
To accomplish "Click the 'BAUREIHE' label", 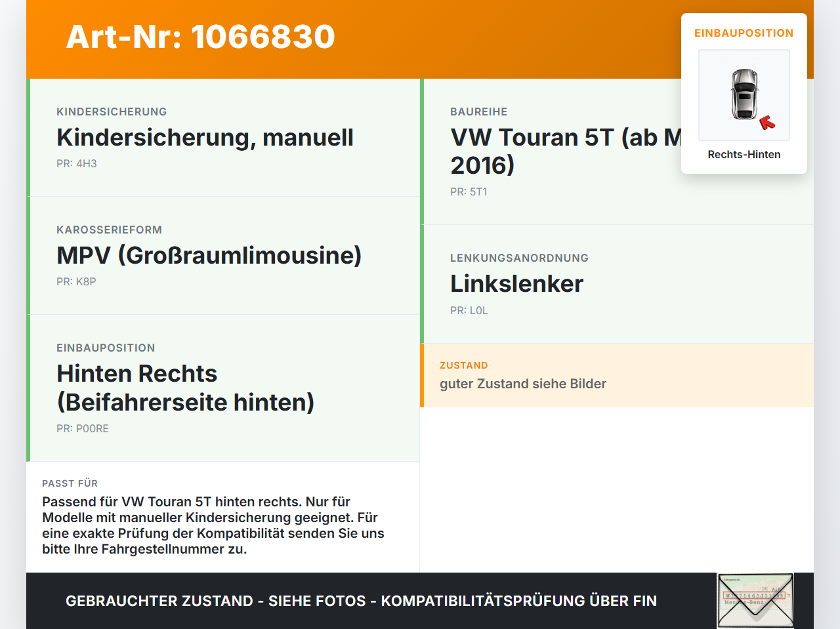I will point(479,112).
